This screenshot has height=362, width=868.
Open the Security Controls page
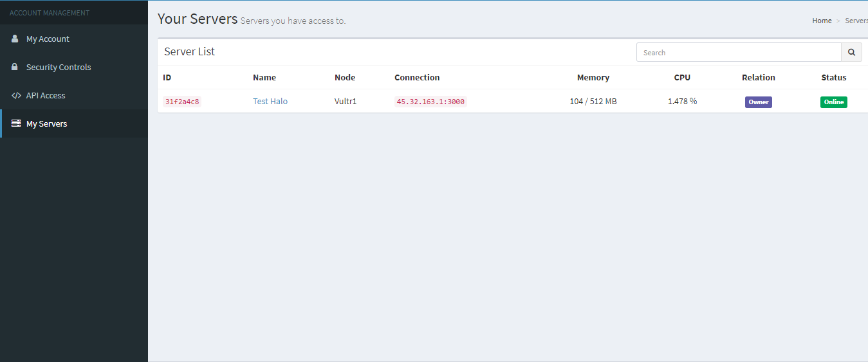[x=59, y=68]
